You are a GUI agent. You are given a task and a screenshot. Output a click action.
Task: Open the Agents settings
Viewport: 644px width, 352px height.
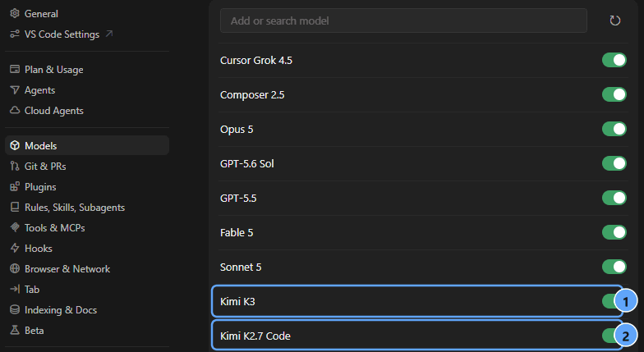click(87, 90)
